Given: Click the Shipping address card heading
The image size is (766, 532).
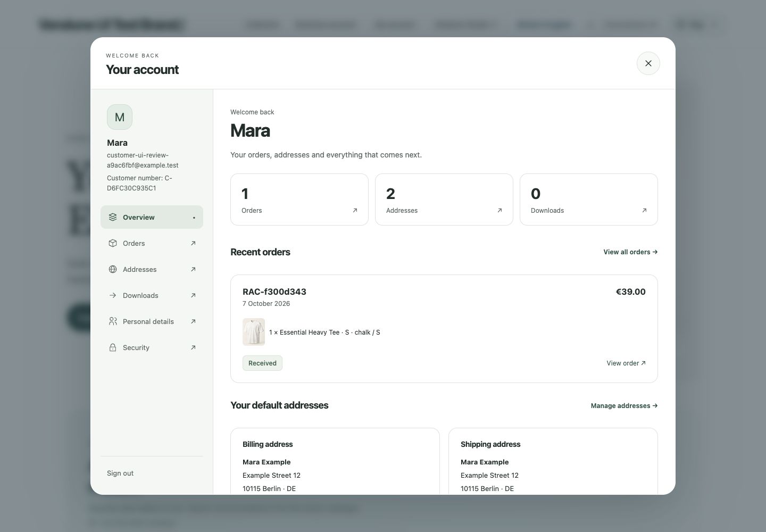Looking at the screenshot, I should pos(490,444).
